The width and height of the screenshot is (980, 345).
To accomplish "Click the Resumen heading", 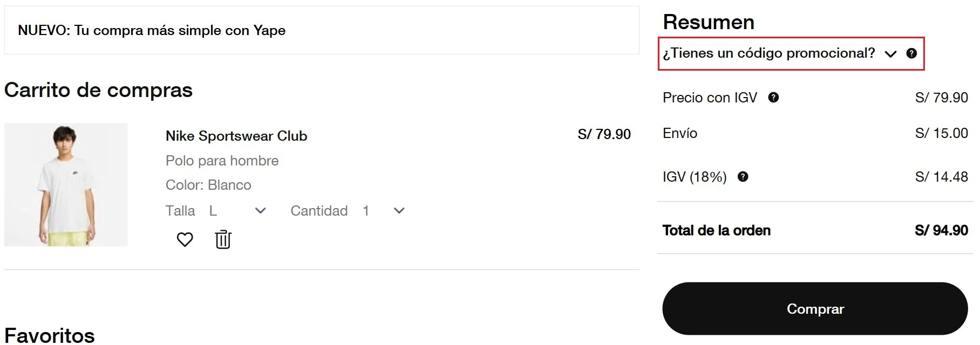I will pos(709,22).
